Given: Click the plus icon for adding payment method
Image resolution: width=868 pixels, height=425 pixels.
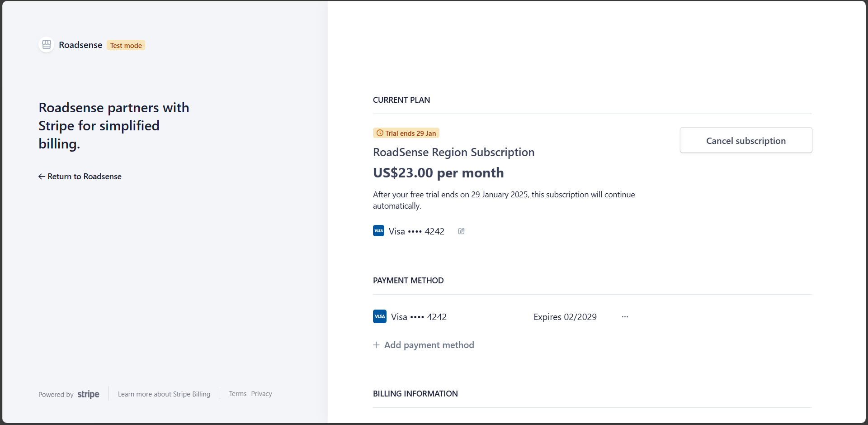Looking at the screenshot, I should [376, 345].
